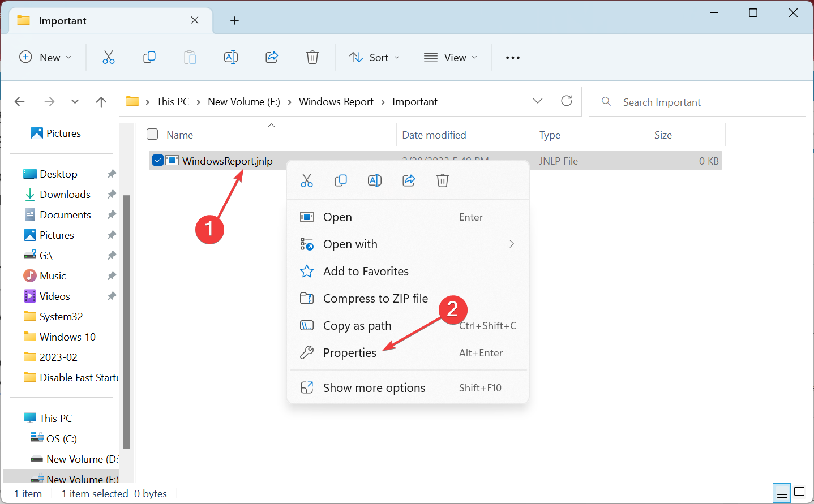The image size is (814, 504).
Task: Select the WindowsReport.jnlp file name
Action: [228, 161]
